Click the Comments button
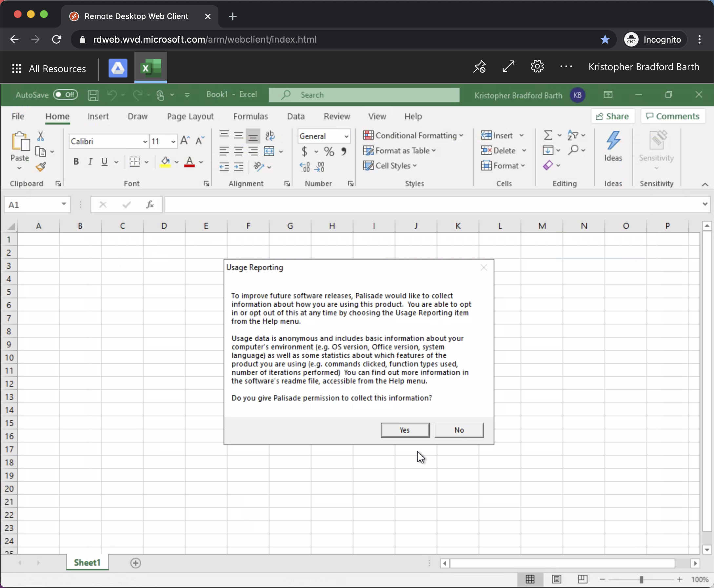The image size is (714, 588). [673, 116]
